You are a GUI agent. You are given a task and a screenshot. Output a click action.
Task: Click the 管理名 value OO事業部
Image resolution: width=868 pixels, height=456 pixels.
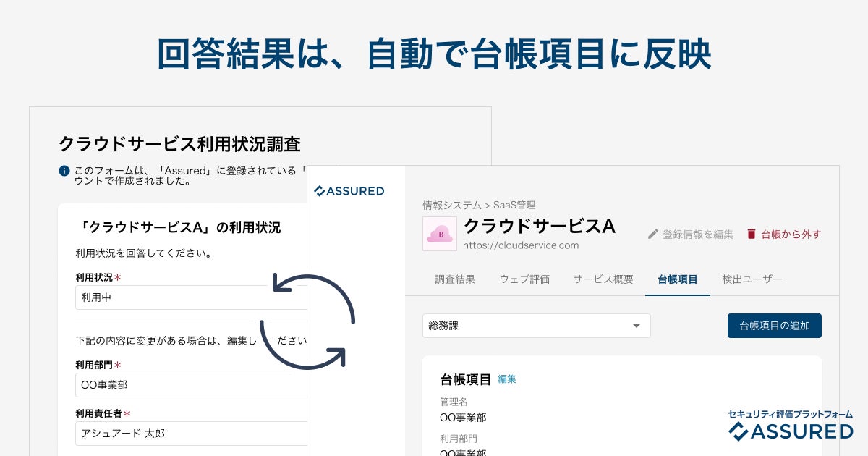(463, 418)
